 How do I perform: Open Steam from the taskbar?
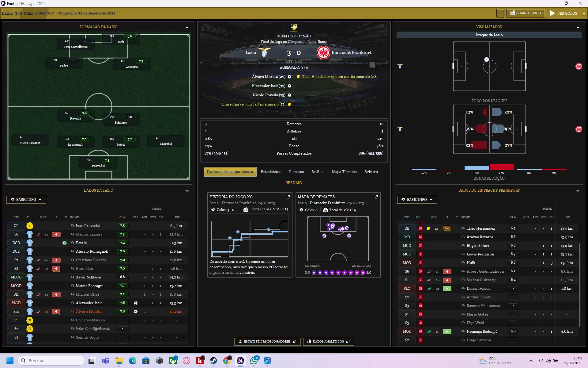tap(213, 361)
